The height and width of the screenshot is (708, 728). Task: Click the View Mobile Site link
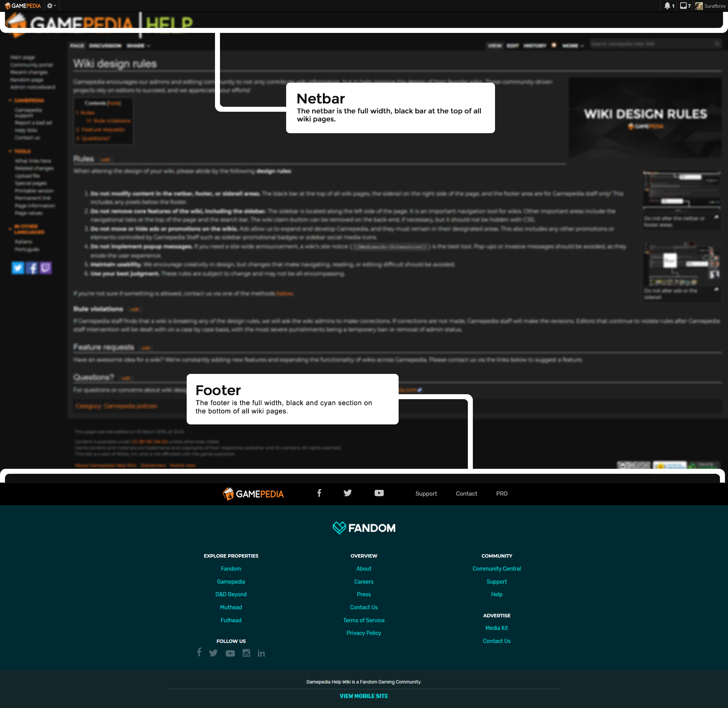point(364,696)
